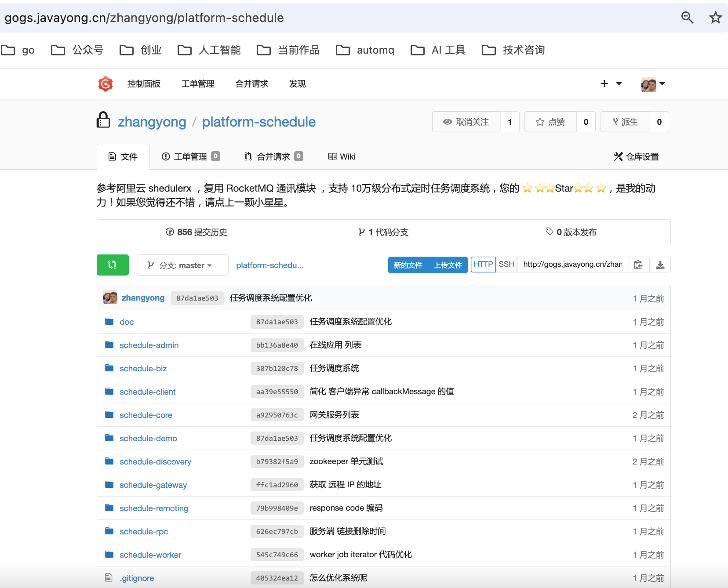Copy the clone URL with the clipboard icon
The image size is (728, 588).
point(639,264)
